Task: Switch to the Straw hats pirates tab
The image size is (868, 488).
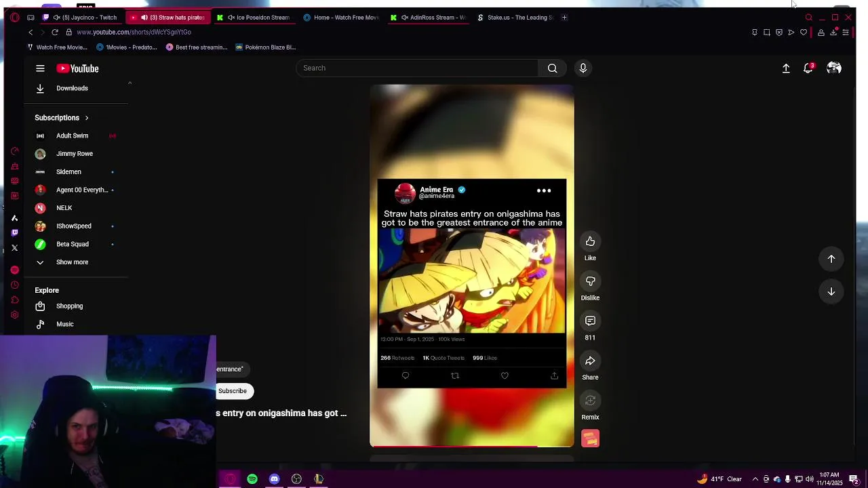Action: click(x=168, y=18)
